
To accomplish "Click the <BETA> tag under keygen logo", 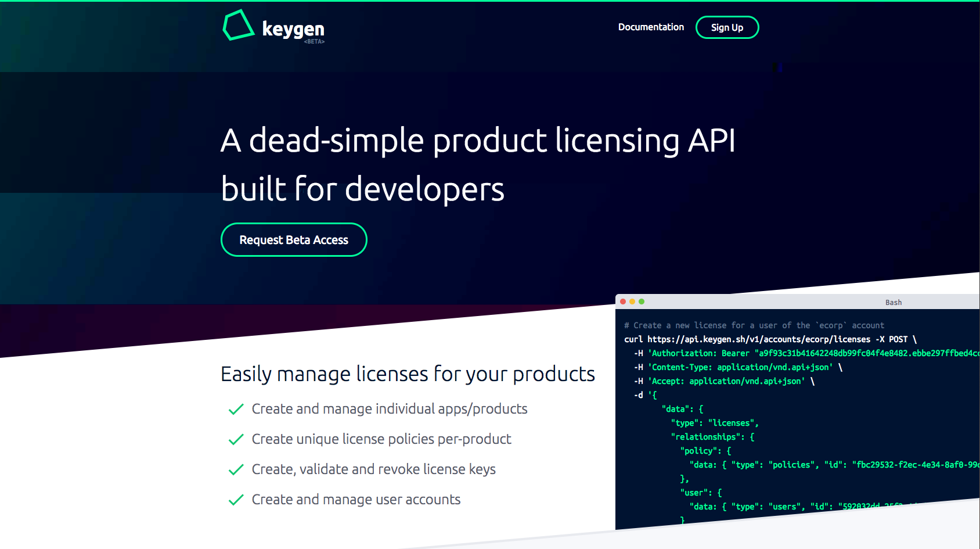I will tap(314, 42).
